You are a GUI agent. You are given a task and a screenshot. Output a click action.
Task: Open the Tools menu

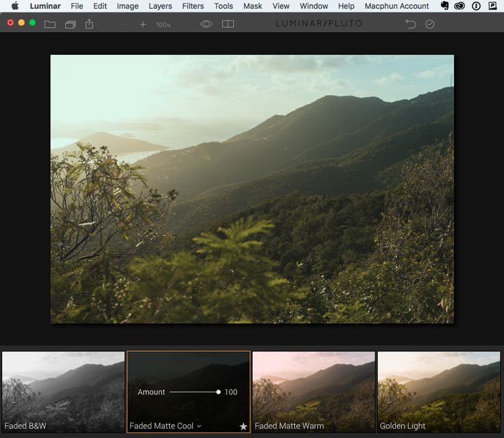pos(223,5)
